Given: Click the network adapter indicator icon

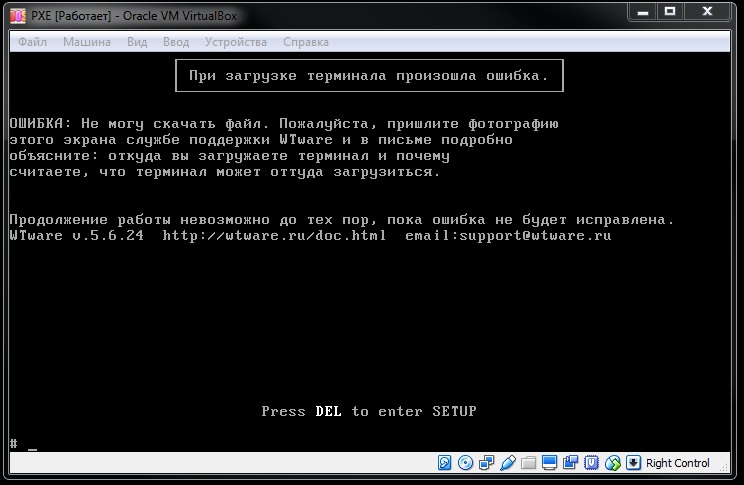Looking at the screenshot, I should pos(486,463).
